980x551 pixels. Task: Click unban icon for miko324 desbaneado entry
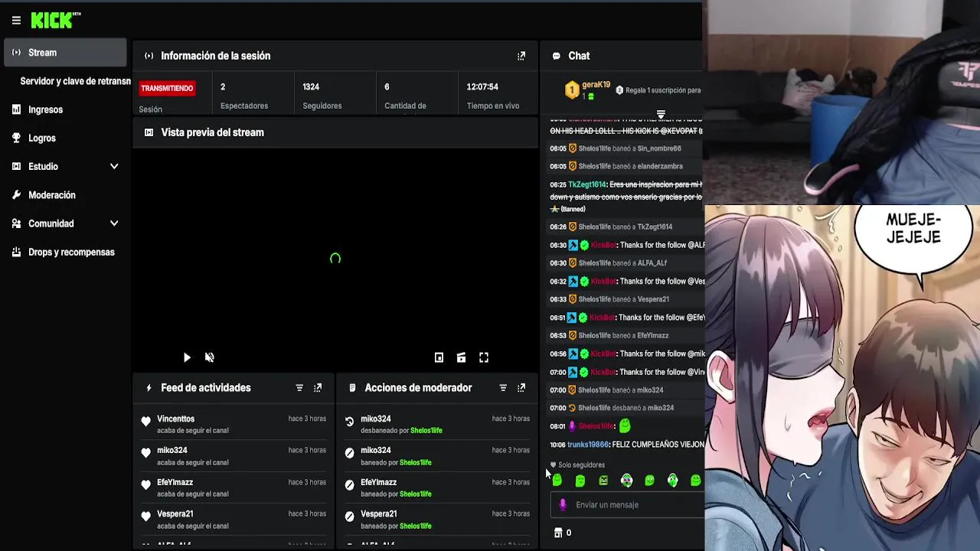(349, 422)
